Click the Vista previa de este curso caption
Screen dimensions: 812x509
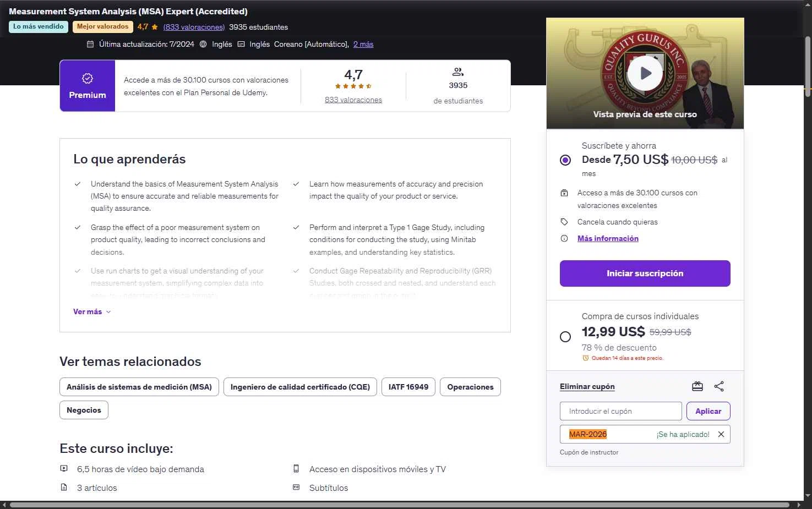[x=645, y=114]
